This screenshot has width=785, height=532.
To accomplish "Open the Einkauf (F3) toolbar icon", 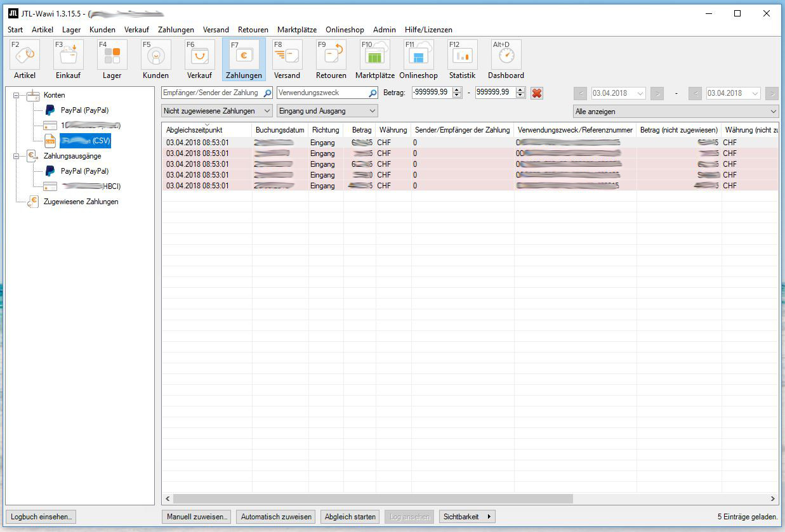I will pyautogui.click(x=68, y=60).
